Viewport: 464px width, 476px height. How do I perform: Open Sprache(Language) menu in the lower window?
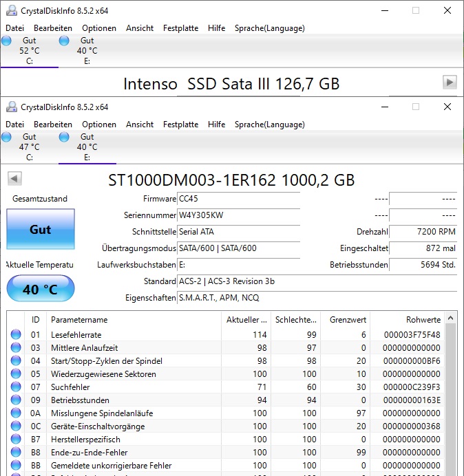pos(270,125)
